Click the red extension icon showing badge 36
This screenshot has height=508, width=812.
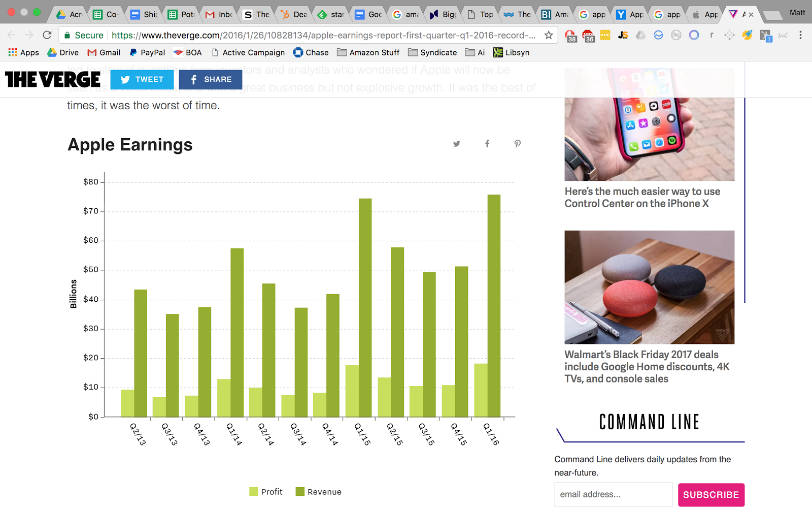[x=588, y=36]
